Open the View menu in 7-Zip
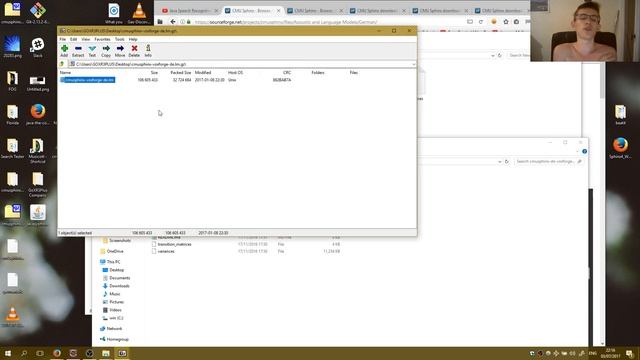 [86, 39]
